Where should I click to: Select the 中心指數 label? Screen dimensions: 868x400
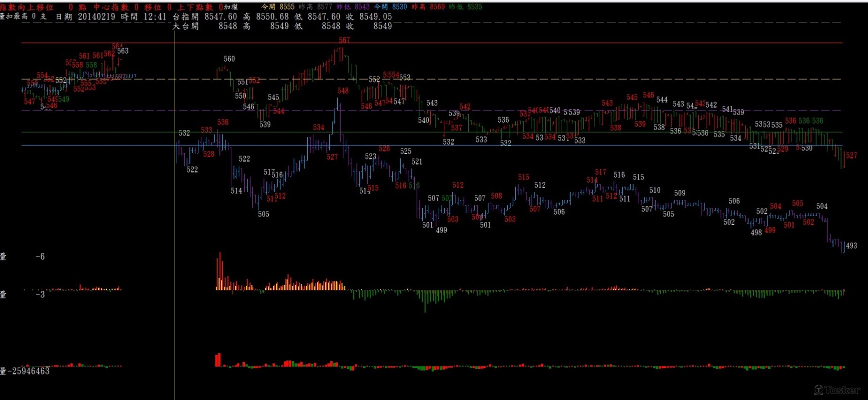pyautogui.click(x=111, y=7)
